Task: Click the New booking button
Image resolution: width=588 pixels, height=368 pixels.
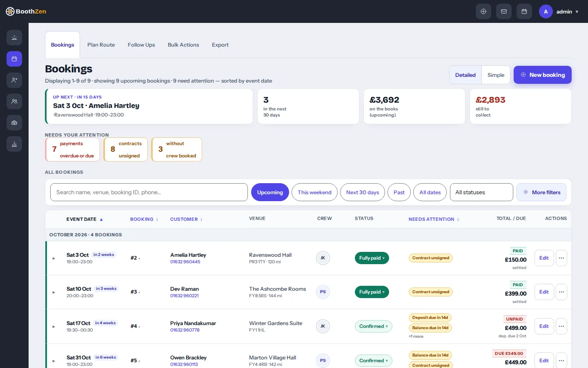Action: coord(543,75)
